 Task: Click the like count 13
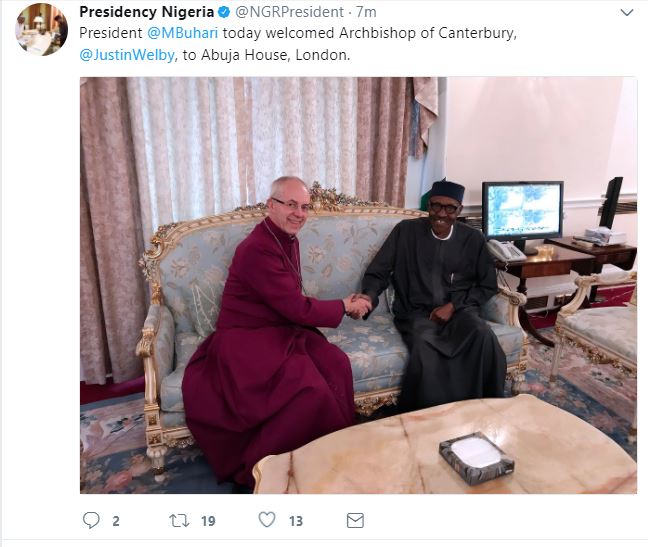296,521
